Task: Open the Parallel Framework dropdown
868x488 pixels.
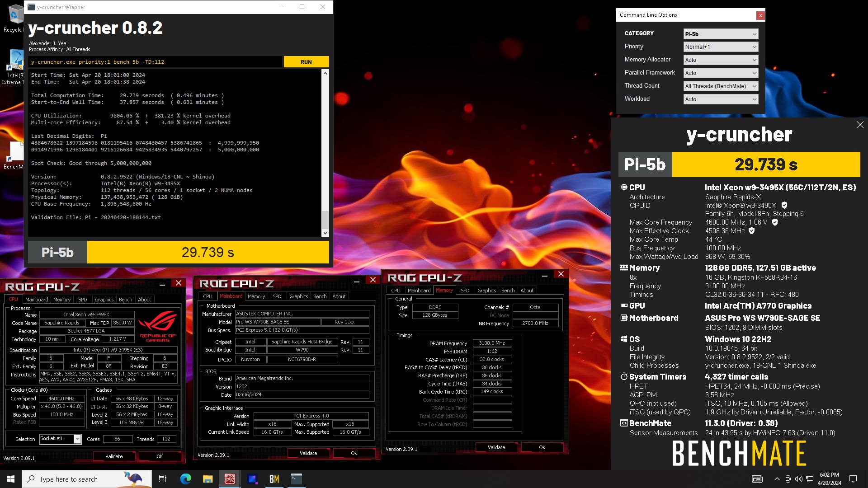Action: (721, 73)
